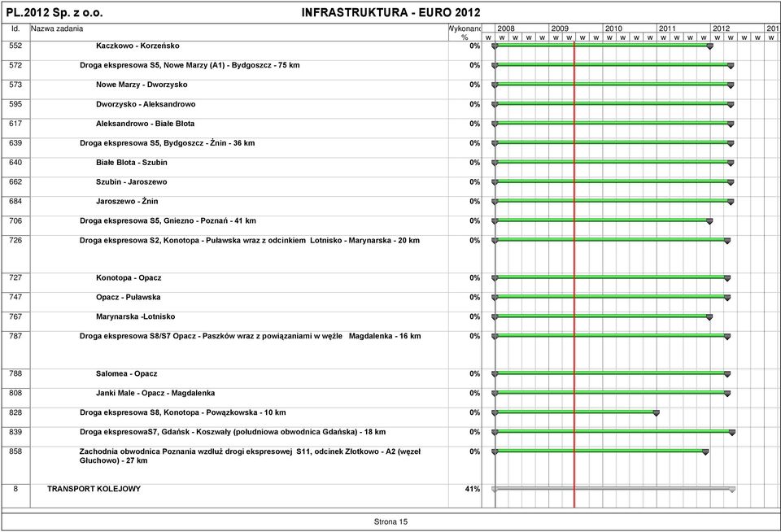
Task: Click the 'TRANSPORT KOLEJOWY' summary task
Action: 94,489
